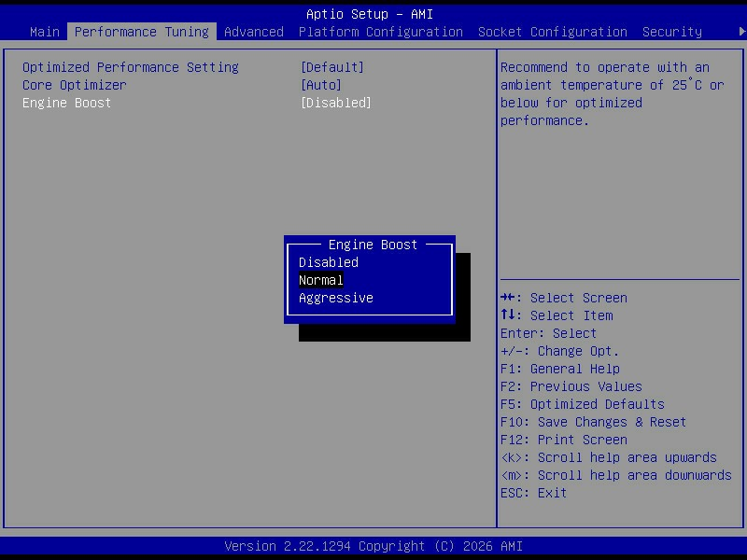Select the Core Optimizer label
The width and height of the screenshot is (747, 560).
coord(75,85)
